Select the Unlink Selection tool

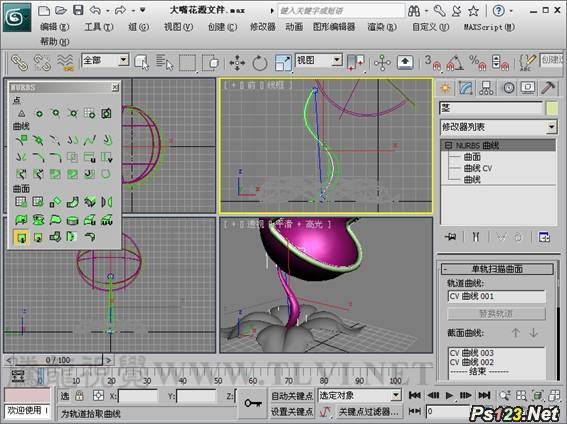click(42, 63)
